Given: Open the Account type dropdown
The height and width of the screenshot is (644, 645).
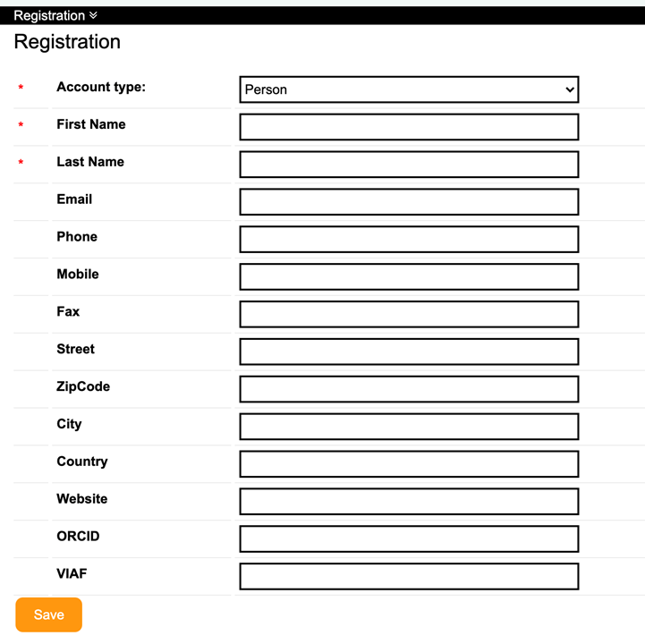Looking at the screenshot, I should (x=409, y=89).
